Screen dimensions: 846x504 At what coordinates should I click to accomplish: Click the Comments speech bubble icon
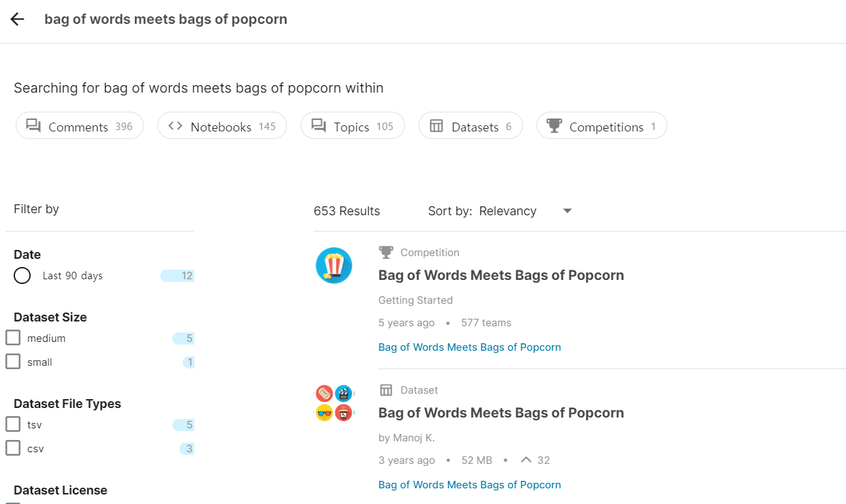[33, 126]
